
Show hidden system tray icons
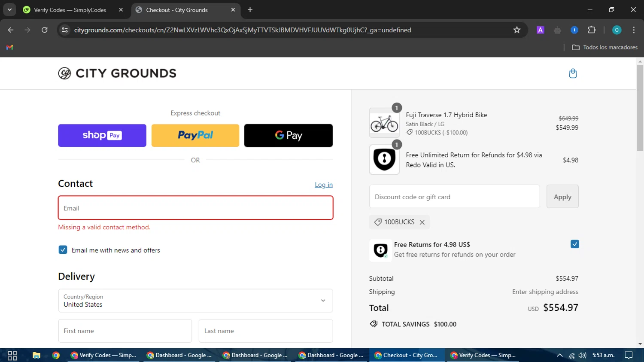[559, 356]
